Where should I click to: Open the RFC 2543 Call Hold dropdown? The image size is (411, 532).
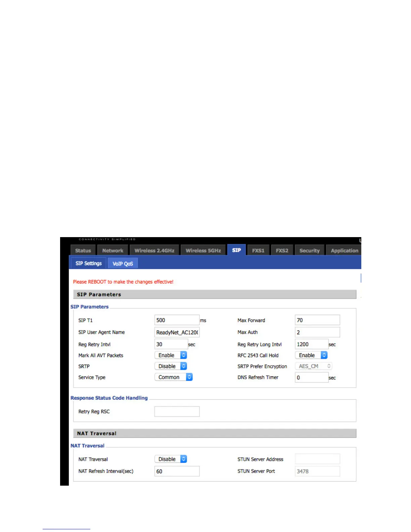311,355
